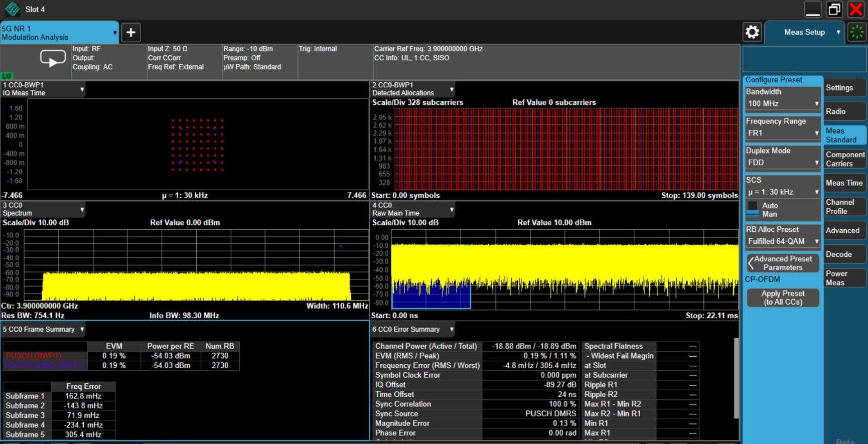The image size is (868, 444).
Task: Switch to the Settings tab
Action: tap(845, 88)
